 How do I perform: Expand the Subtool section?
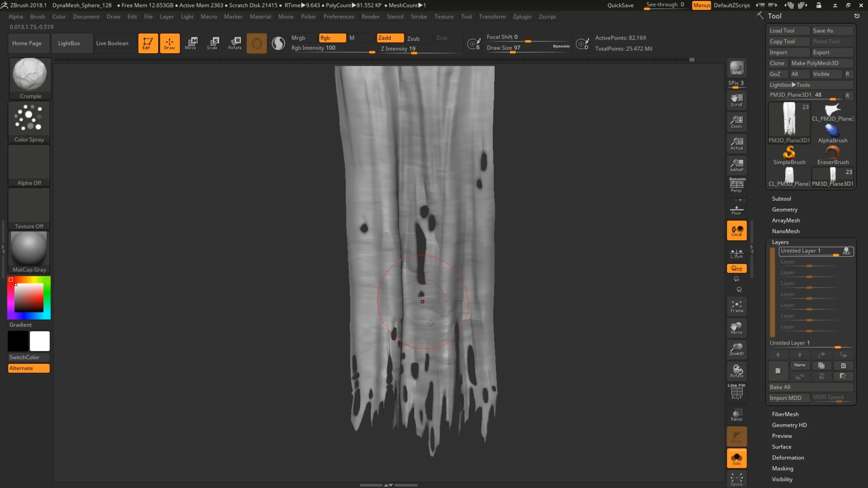pos(781,199)
